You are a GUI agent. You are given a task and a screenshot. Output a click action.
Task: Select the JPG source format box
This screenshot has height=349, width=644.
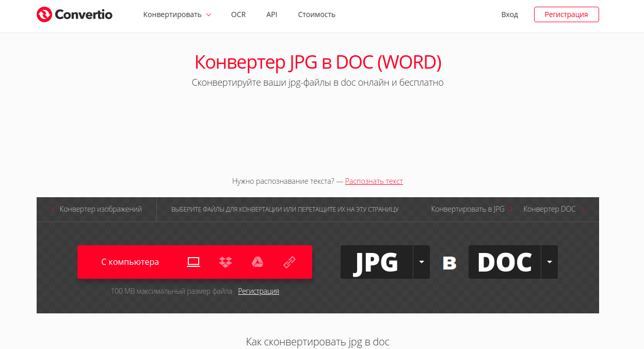377,262
